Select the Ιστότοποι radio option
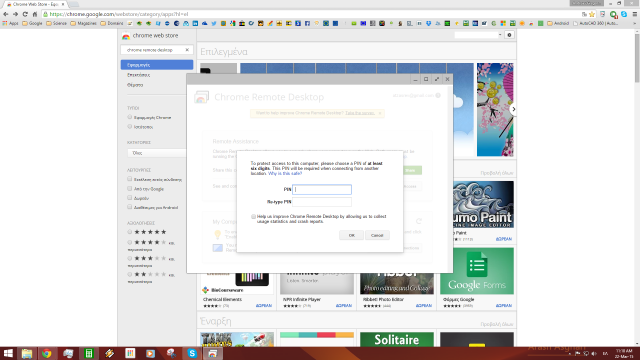 point(130,127)
